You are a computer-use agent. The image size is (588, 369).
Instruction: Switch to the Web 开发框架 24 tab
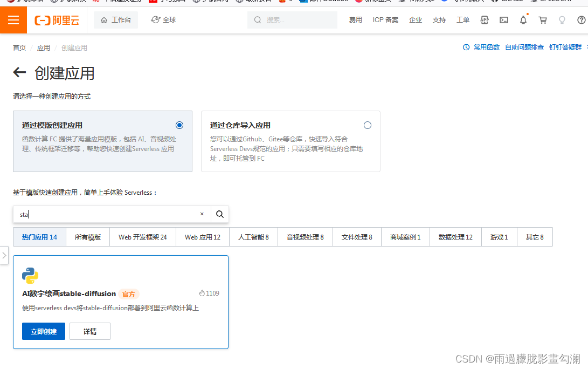142,237
